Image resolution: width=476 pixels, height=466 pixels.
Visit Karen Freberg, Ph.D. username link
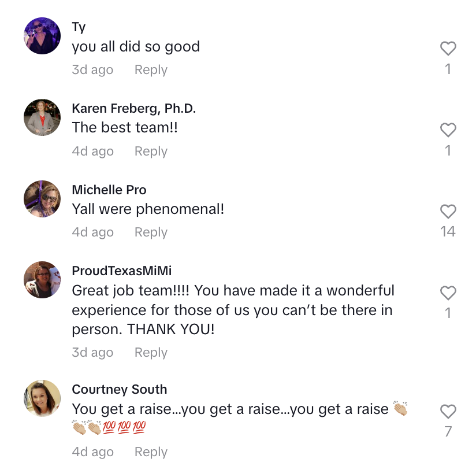point(134,109)
